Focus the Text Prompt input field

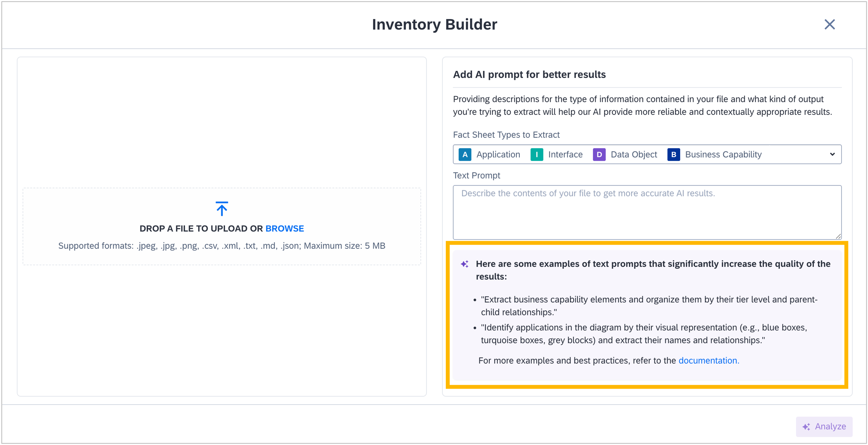coord(647,213)
